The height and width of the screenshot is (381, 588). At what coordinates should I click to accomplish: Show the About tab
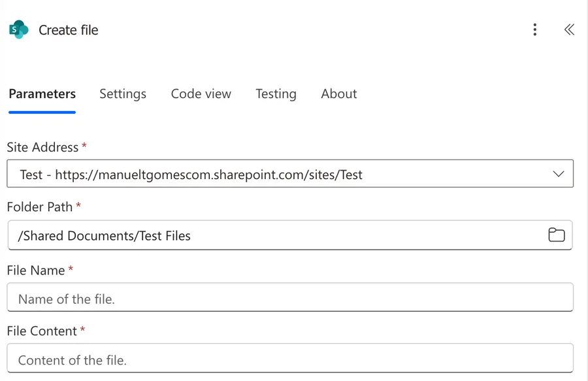point(338,94)
